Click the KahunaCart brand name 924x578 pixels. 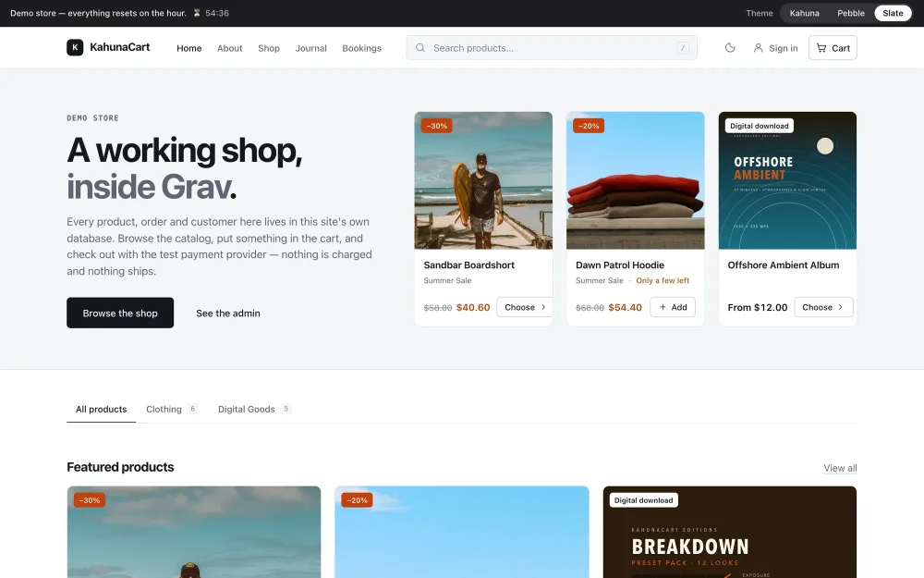click(x=119, y=47)
